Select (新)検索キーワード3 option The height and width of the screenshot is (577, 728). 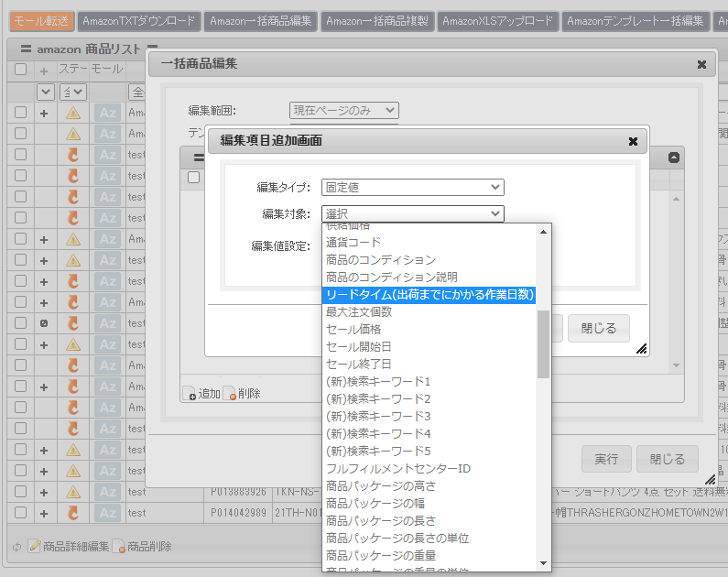(x=429, y=417)
